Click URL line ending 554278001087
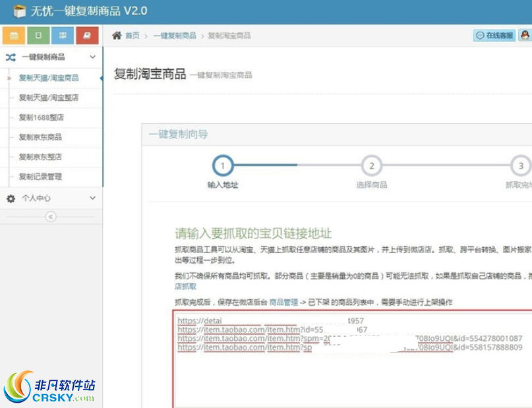 350,338
